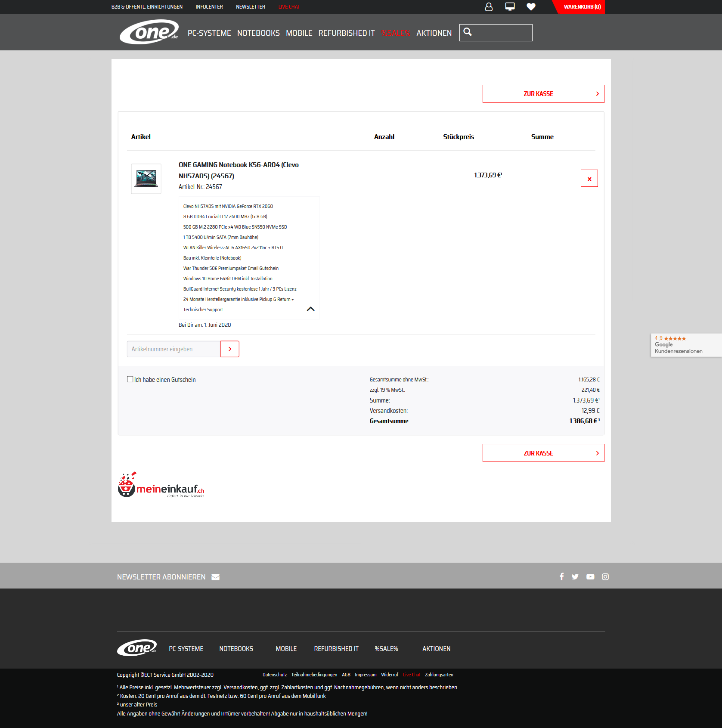
Task: Remove notebook from cart with red X
Action: (x=589, y=178)
